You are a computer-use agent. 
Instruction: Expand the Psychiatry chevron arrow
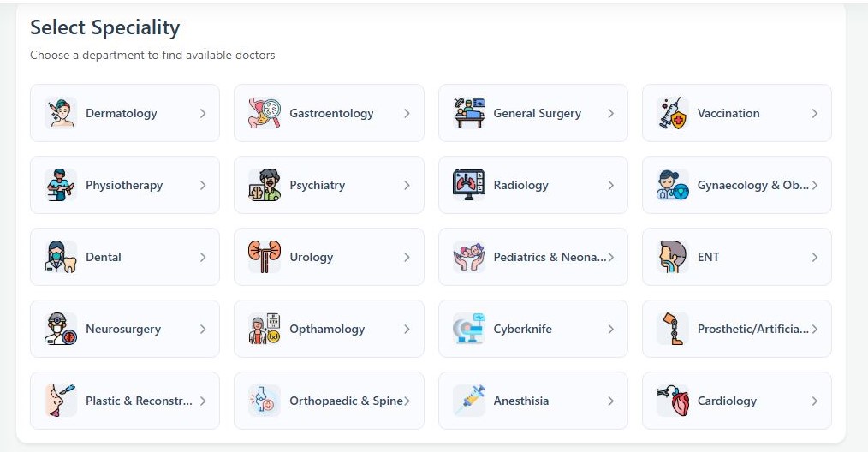pyautogui.click(x=407, y=185)
